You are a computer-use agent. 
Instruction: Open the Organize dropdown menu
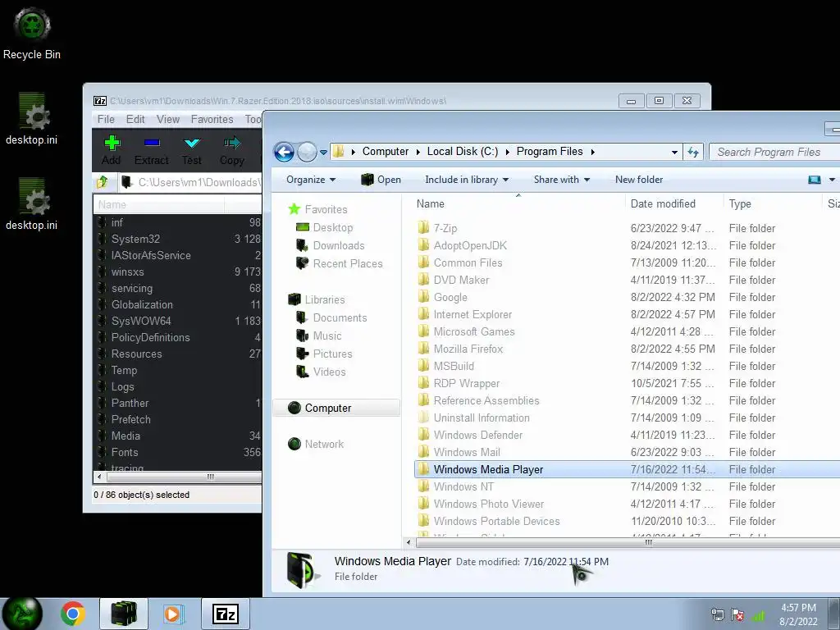tap(311, 180)
